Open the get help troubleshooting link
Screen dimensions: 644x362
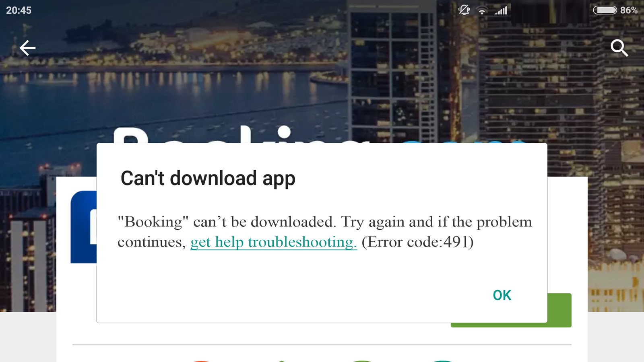point(273,242)
